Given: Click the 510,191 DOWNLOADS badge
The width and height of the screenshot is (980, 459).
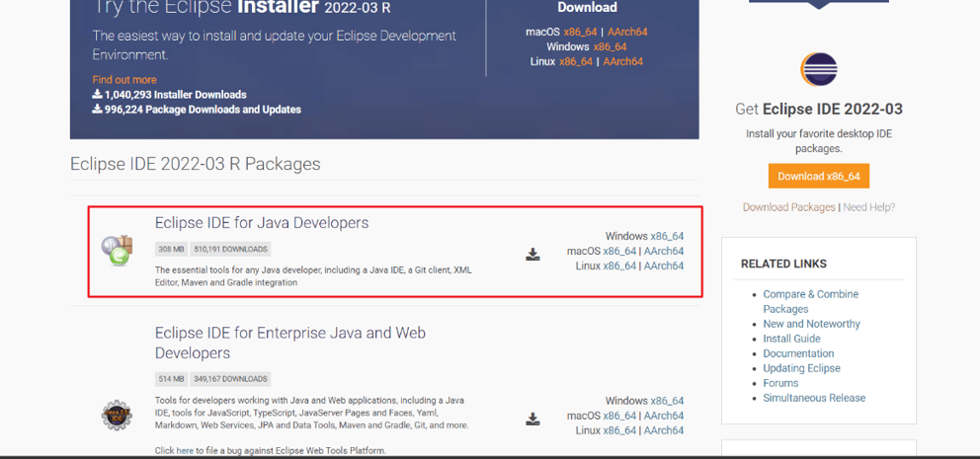Looking at the screenshot, I should [x=230, y=249].
